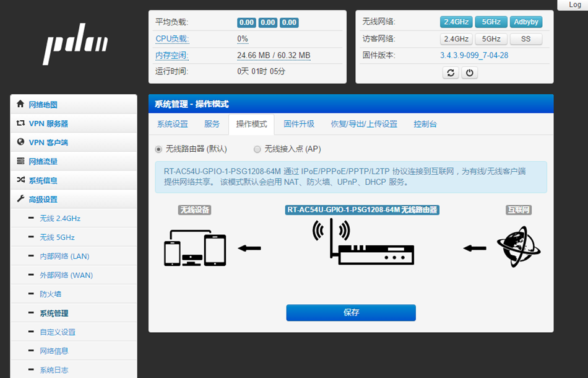
Task: Open the Log tab at top right
Action: tap(574, 4)
